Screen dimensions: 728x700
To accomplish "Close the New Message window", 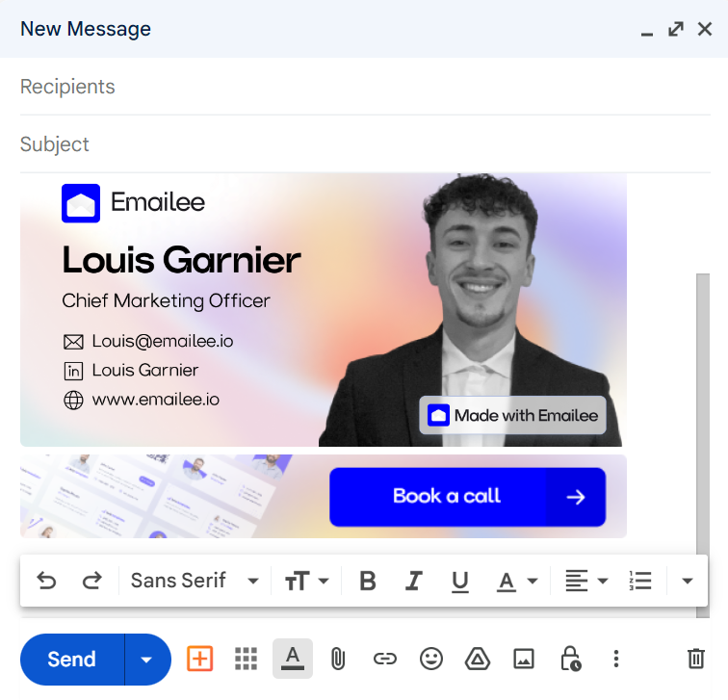I will click(x=705, y=29).
